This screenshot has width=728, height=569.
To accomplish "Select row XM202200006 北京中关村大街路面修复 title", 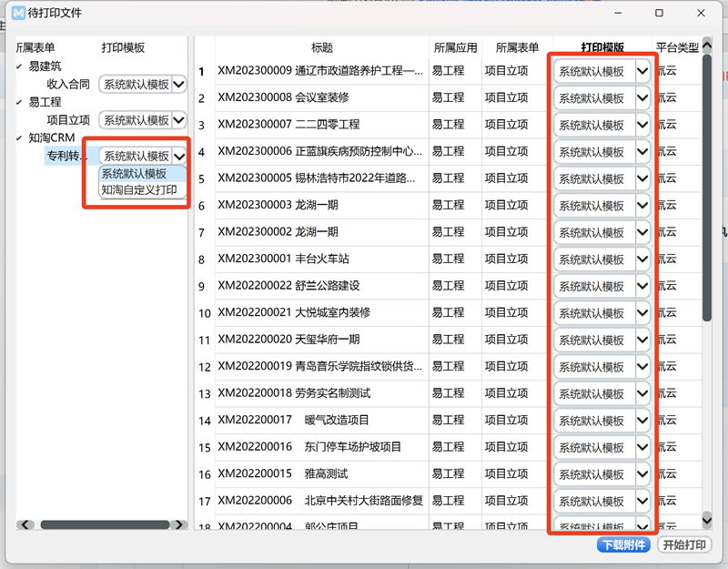I will [320, 501].
